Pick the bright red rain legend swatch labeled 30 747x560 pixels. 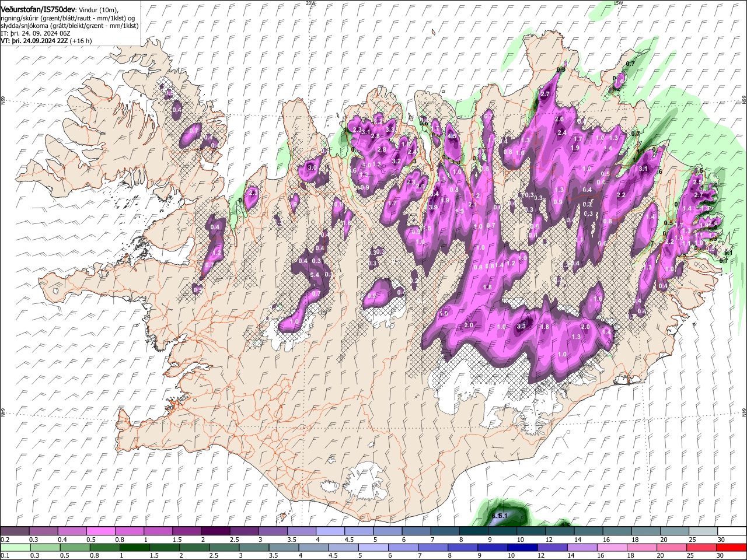click(x=731, y=547)
